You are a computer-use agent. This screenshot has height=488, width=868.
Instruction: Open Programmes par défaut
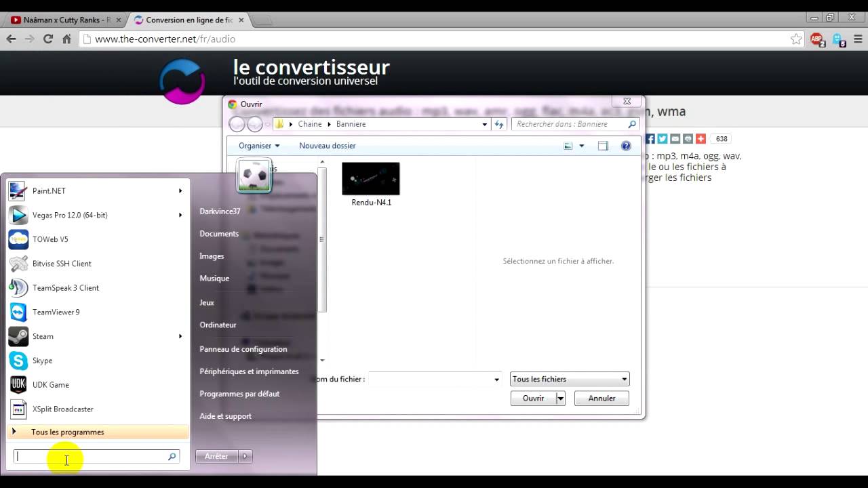pyautogui.click(x=239, y=394)
